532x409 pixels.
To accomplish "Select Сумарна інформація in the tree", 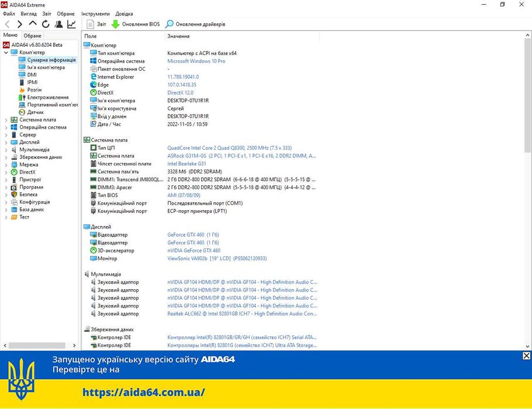I will [x=51, y=60].
